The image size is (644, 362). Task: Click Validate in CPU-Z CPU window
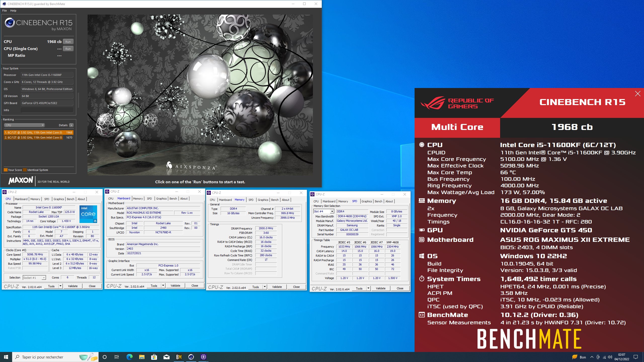tap(73, 286)
